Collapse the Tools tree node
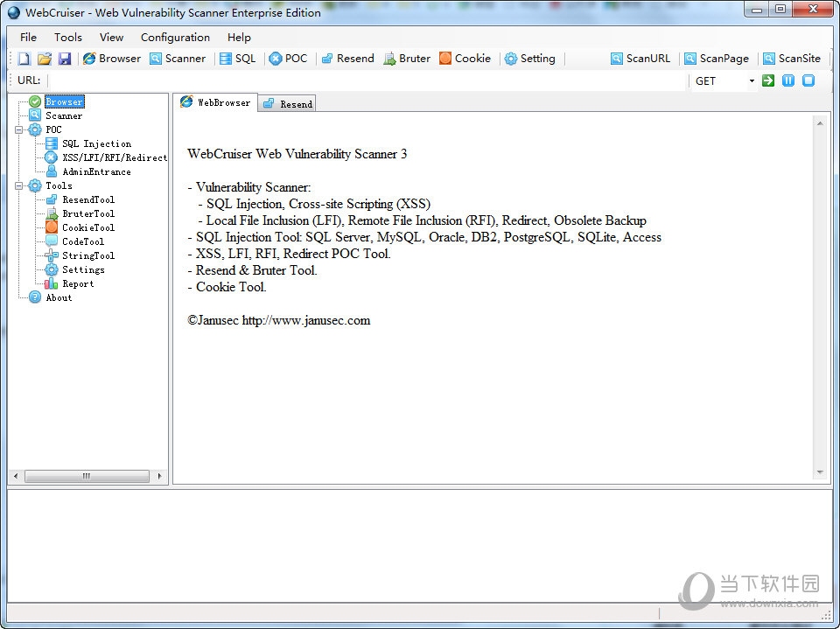840x629 pixels. click(18, 186)
